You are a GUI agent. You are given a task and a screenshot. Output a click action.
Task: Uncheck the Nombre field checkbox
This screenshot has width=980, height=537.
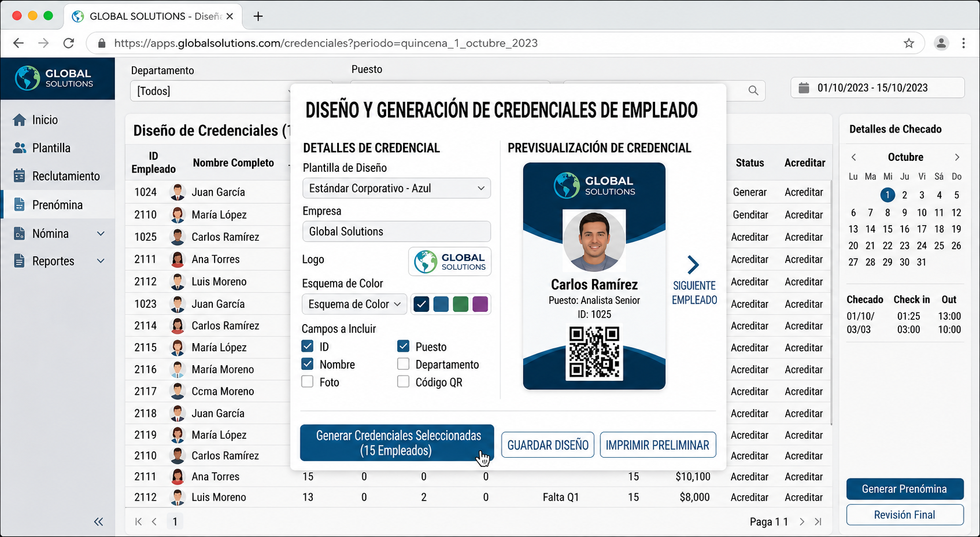[x=308, y=364]
